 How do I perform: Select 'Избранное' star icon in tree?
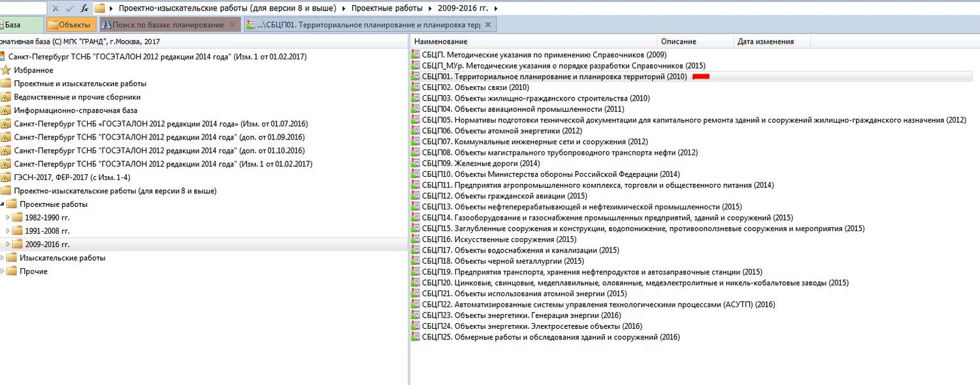[x=6, y=70]
